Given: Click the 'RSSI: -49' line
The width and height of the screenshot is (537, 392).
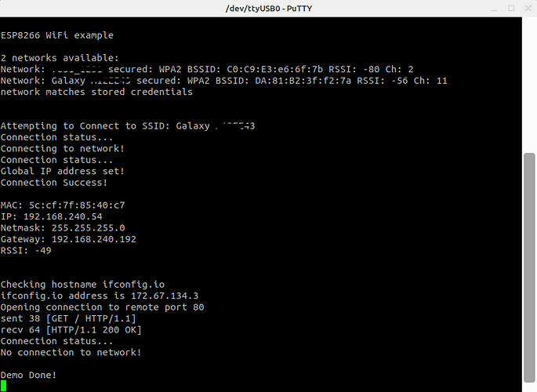Looking at the screenshot, I should (26, 251).
